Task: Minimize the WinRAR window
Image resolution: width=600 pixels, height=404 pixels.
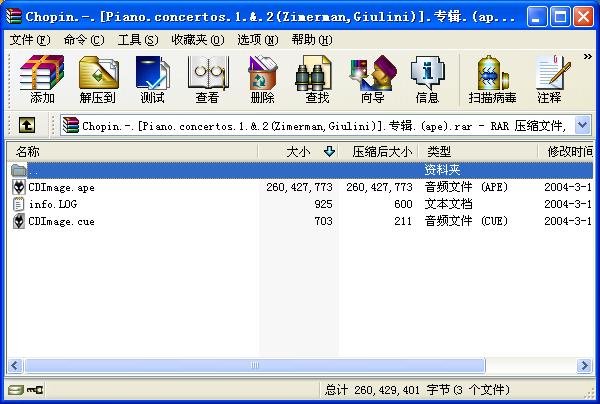Action: point(536,17)
